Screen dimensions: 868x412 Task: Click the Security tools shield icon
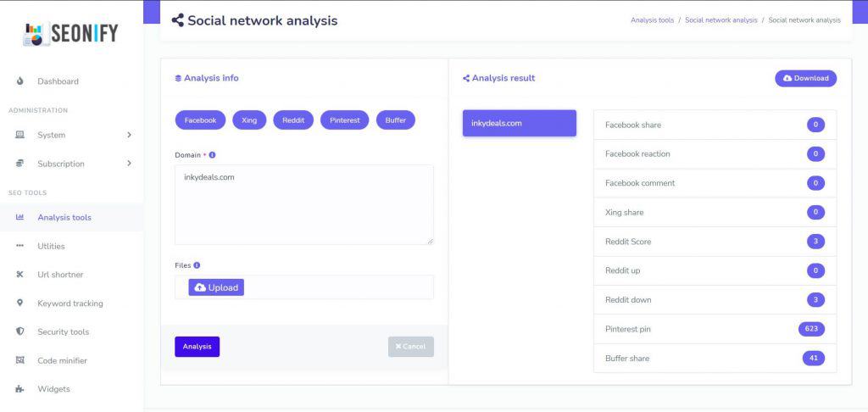(20, 331)
